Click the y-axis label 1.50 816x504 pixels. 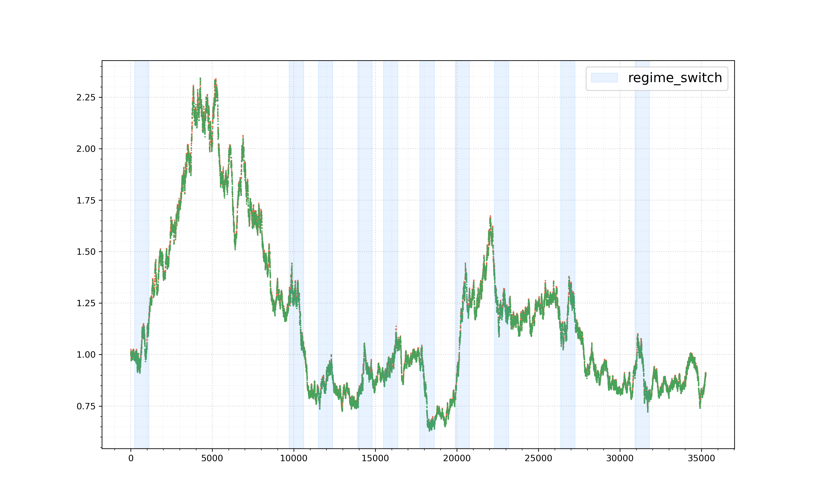(x=86, y=252)
